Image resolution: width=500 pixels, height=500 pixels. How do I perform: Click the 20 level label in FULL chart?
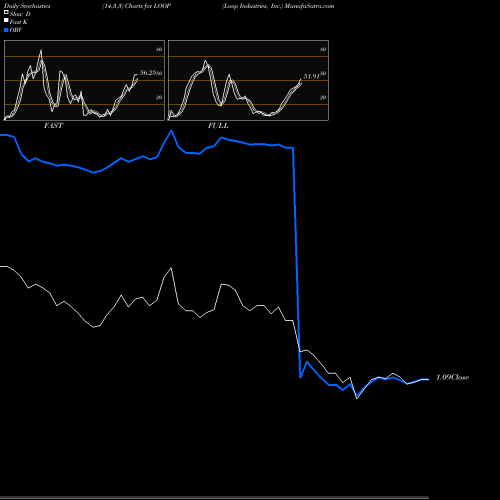[x=323, y=97]
